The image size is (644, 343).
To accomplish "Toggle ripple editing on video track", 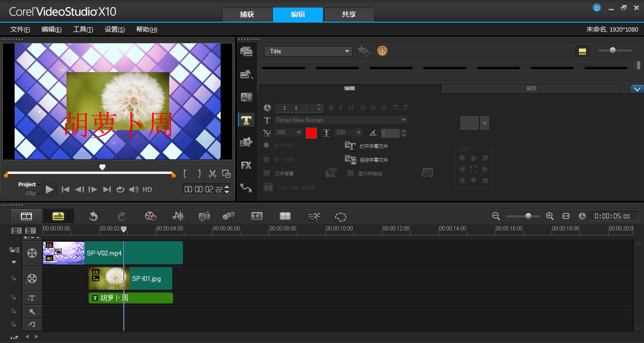I will coord(14,250).
